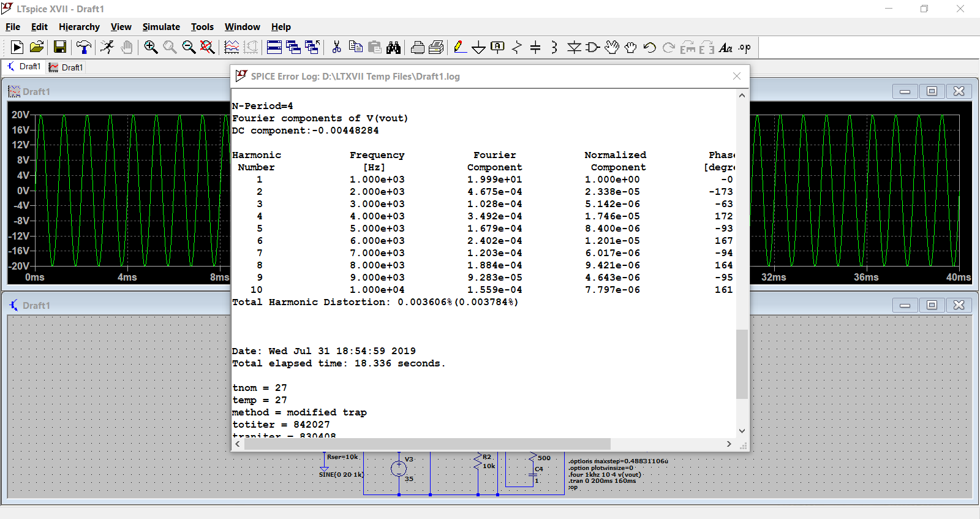This screenshot has width=980, height=519.
Task: Place a Capacitor component
Action: tap(535, 47)
